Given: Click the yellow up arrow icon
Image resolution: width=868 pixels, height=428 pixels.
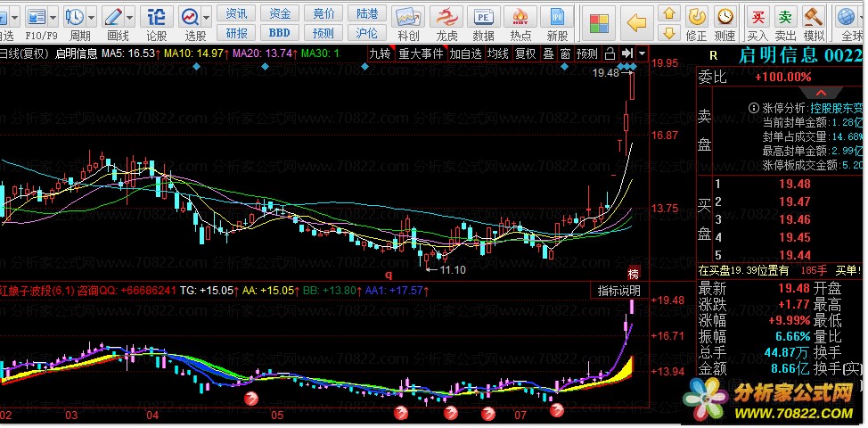Looking at the screenshot, I should (x=670, y=13).
